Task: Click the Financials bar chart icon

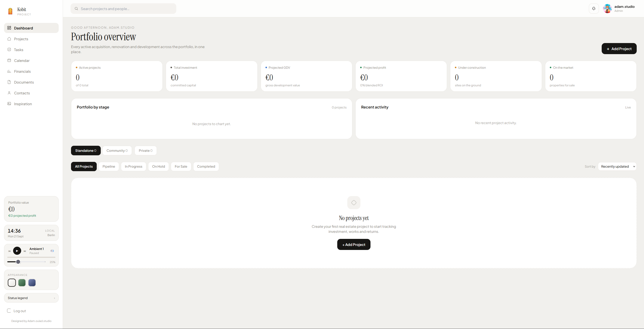Action: click(x=9, y=71)
